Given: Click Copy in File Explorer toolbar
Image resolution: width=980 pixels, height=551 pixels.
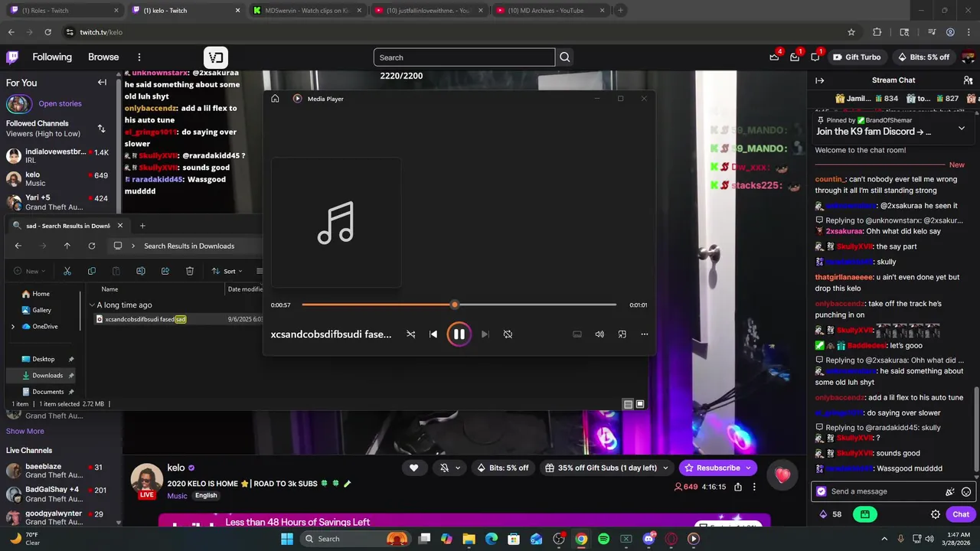Looking at the screenshot, I should coord(92,271).
